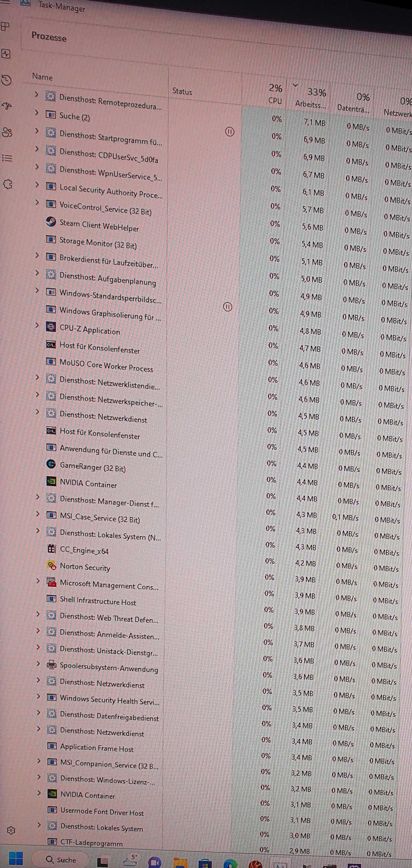412x868 pixels.
Task: Open the Prozesse page icon in sidebar
Action: coord(5,26)
